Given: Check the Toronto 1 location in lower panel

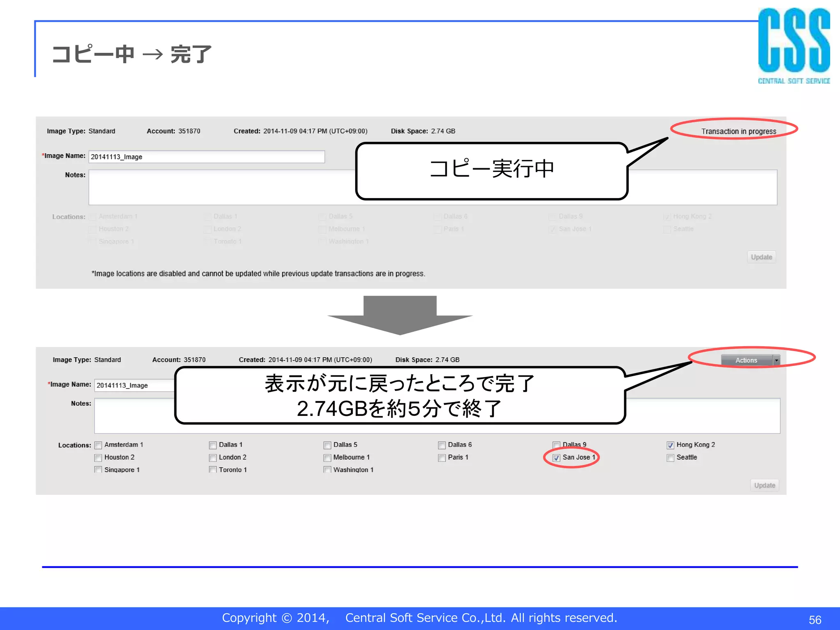Looking at the screenshot, I should (212, 470).
